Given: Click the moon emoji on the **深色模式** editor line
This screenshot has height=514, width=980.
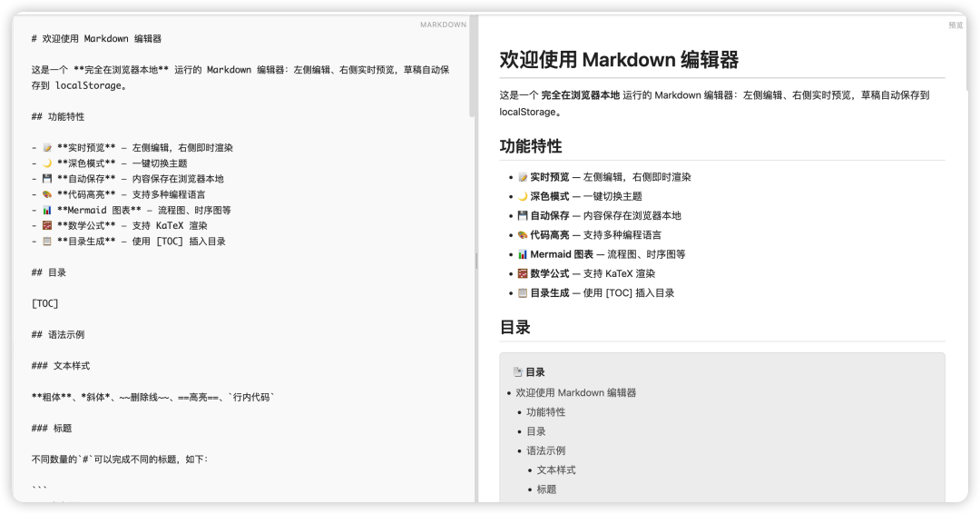Looking at the screenshot, I should tap(47, 163).
